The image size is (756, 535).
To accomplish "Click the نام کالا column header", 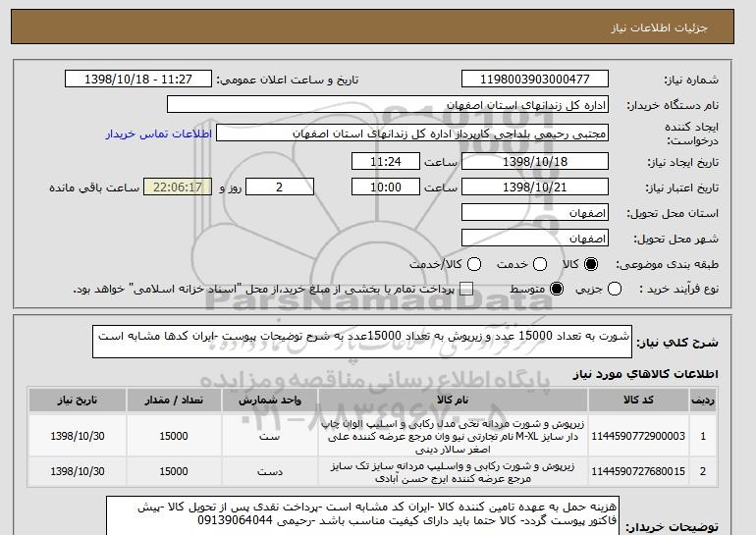I will 453,401.
